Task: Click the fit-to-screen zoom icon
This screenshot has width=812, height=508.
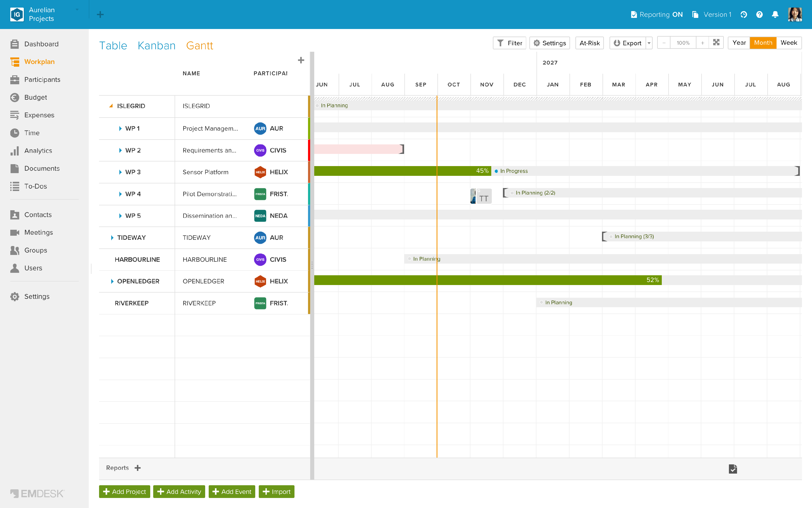Action: point(716,43)
